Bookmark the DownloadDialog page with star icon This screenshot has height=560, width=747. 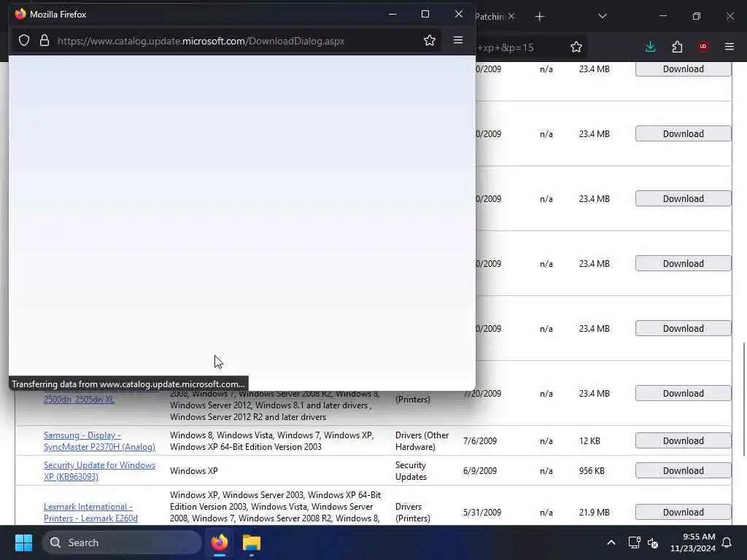429,41
